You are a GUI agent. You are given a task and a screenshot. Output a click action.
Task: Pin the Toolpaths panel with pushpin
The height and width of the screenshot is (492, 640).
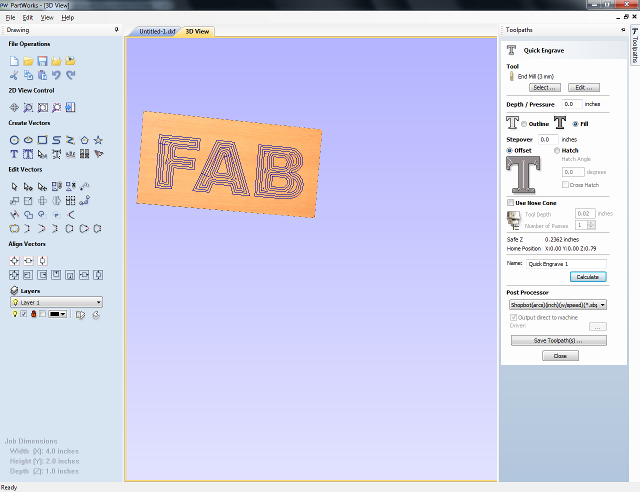(x=623, y=29)
